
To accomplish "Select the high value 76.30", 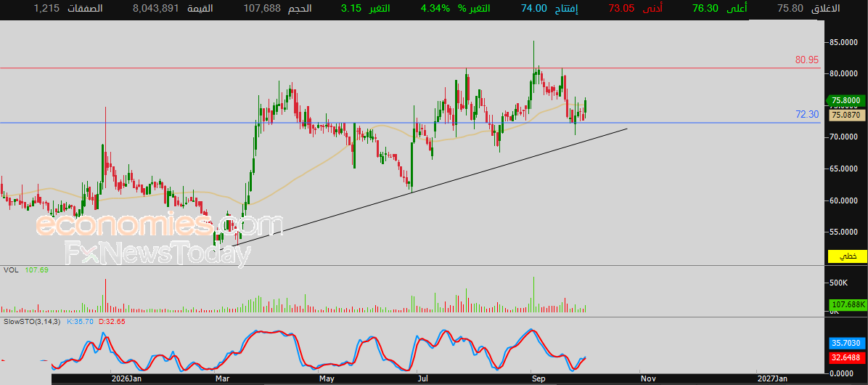I will point(705,8).
